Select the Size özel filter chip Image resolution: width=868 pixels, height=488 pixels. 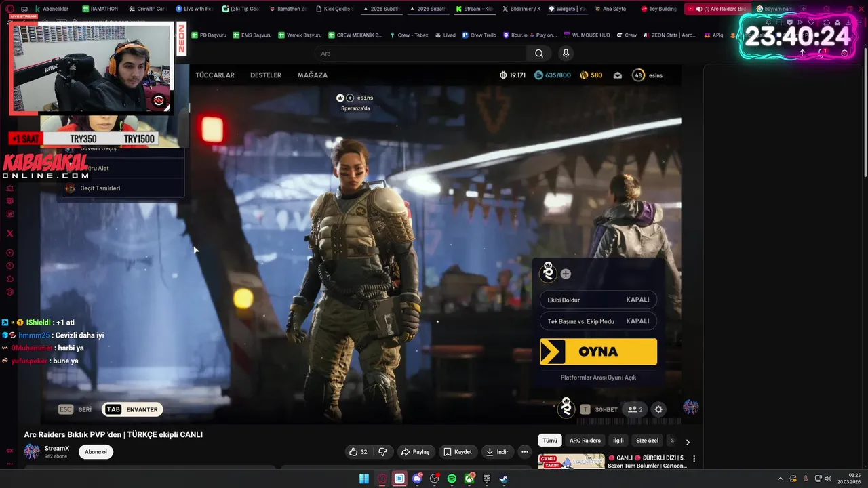[x=647, y=441]
